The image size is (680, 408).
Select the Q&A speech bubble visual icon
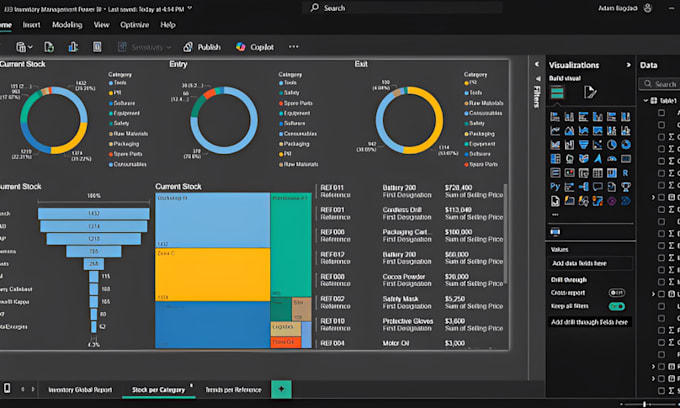coord(598,186)
